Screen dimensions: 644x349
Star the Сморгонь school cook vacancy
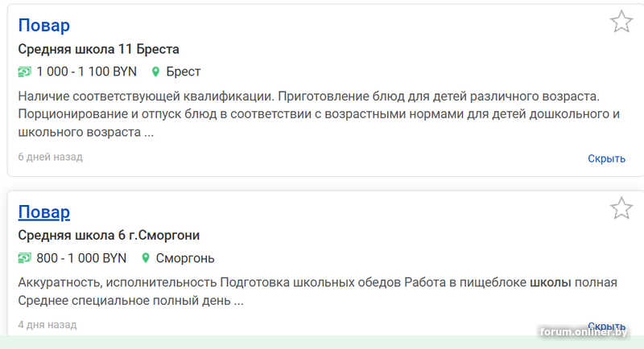tap(621, 209)
